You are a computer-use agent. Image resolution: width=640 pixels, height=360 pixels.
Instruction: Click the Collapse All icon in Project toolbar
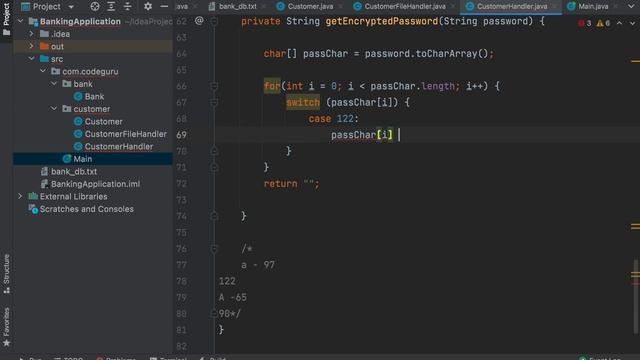pos(127,7)
